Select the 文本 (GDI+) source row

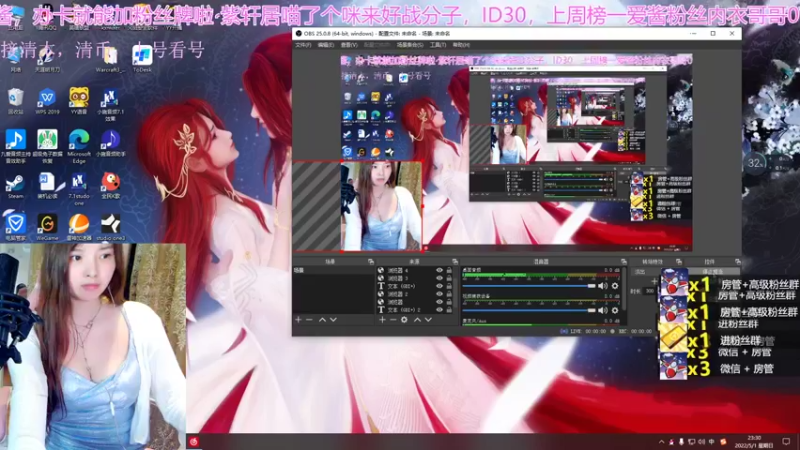click(x=415, y=286)
